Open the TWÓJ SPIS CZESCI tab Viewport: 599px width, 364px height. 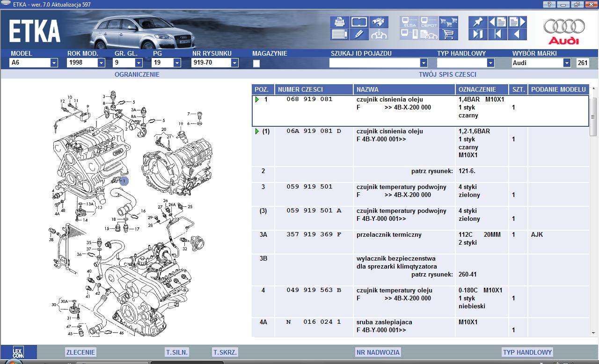coord(447,74)
